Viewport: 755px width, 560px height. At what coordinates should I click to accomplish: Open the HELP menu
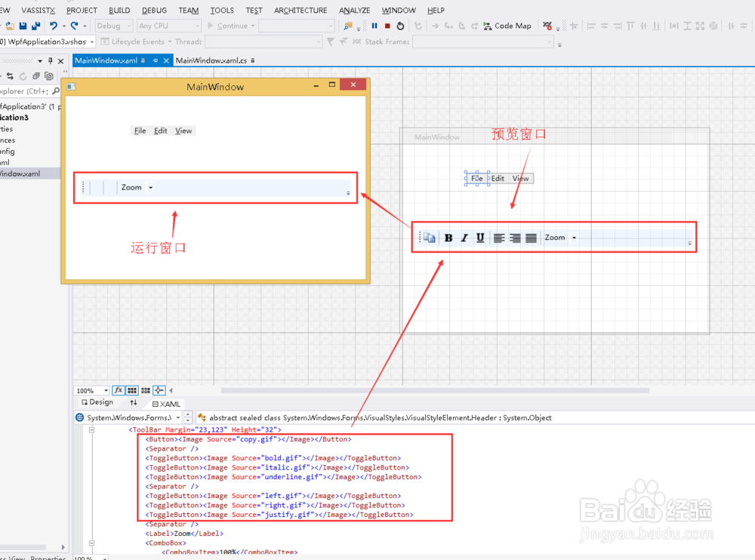coord(436,10)
